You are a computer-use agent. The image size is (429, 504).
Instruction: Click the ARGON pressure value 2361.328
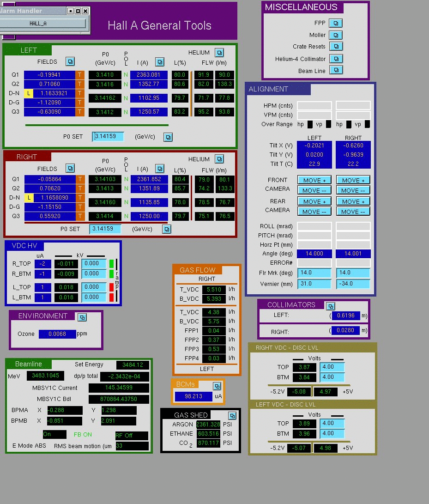[208, 424]
